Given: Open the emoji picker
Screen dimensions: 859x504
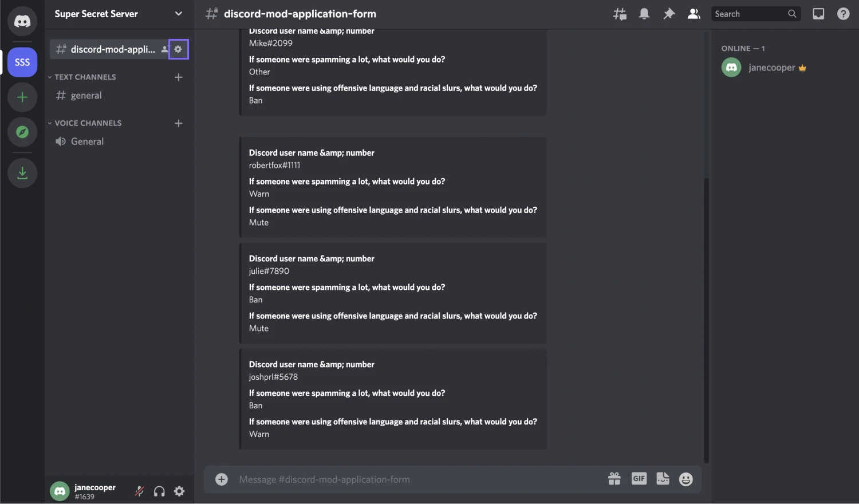Looking at the screenshot, I should tap(685, 478).
